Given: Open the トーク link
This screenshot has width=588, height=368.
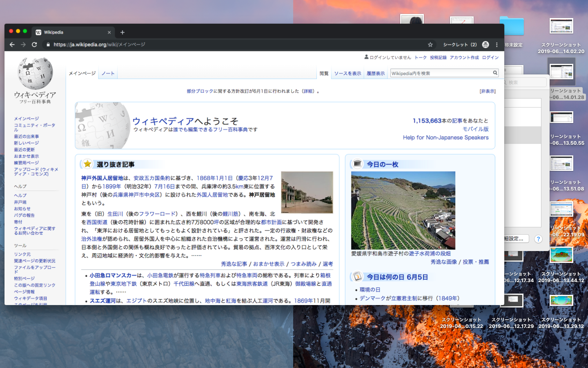Looking at the screenshot, I should click(421, 58).
